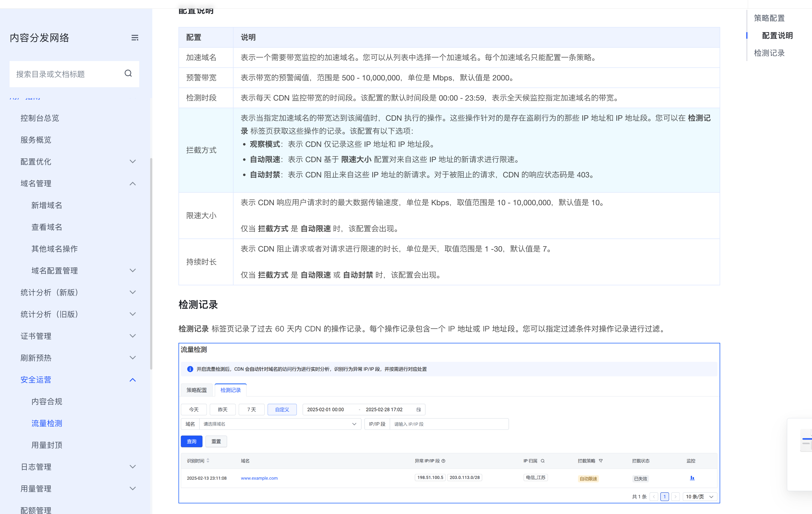Select the 今天 time range button
Screen dimensions: 812x514
click(193, 409)
